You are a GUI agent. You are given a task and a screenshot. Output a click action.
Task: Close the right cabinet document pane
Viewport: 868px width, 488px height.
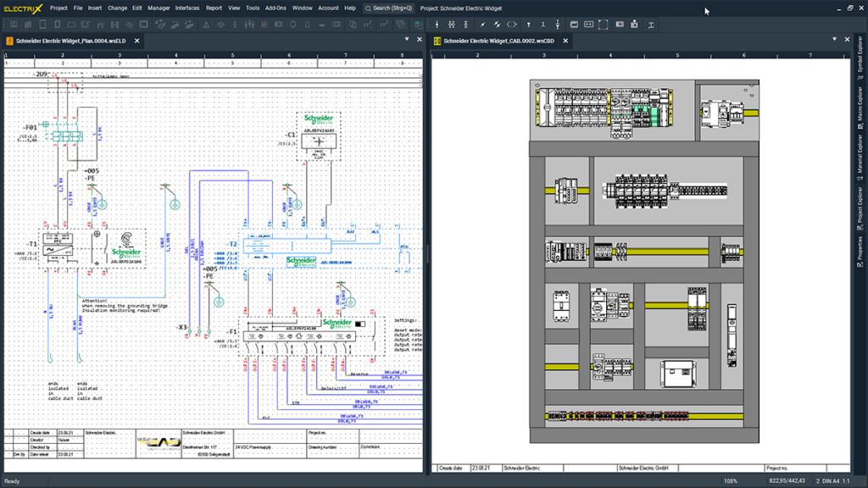847,39
